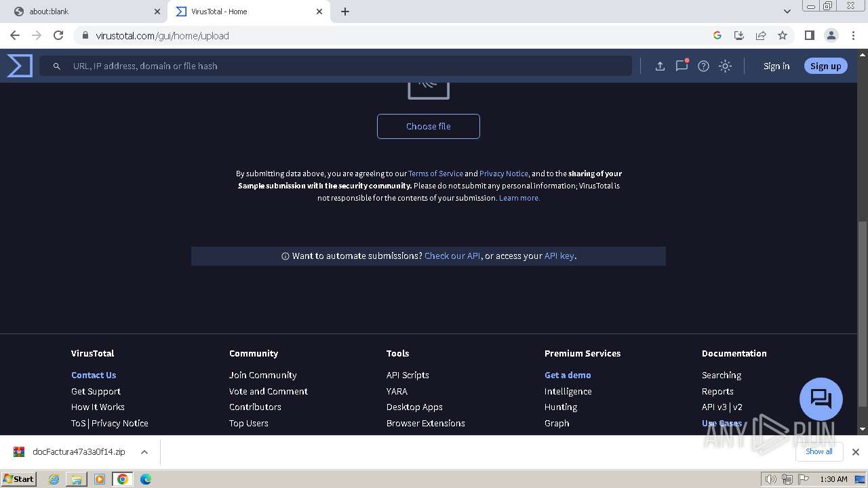Close the downloads bar
Viewport: 868px width, 488px height.
click(x=855, y=451)
